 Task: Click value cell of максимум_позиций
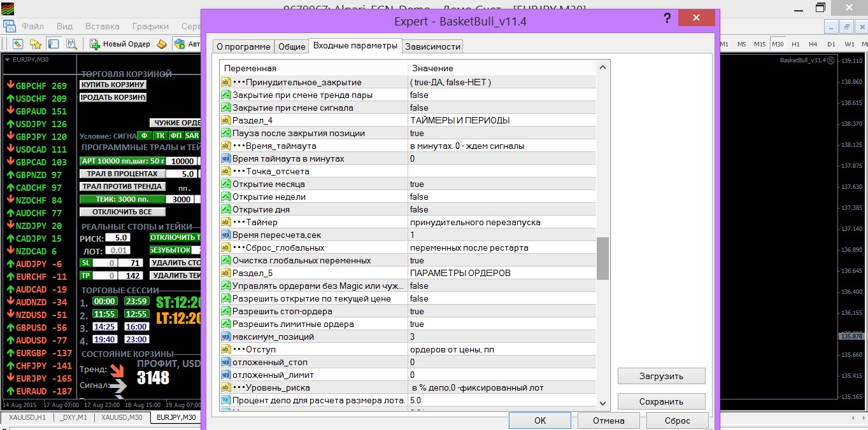pos(502,336)
